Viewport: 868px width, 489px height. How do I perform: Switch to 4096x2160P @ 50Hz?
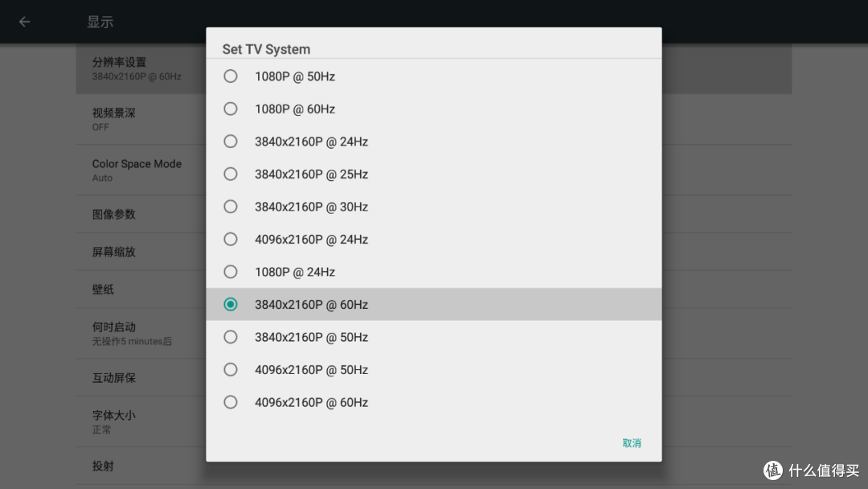click(433, 370)
